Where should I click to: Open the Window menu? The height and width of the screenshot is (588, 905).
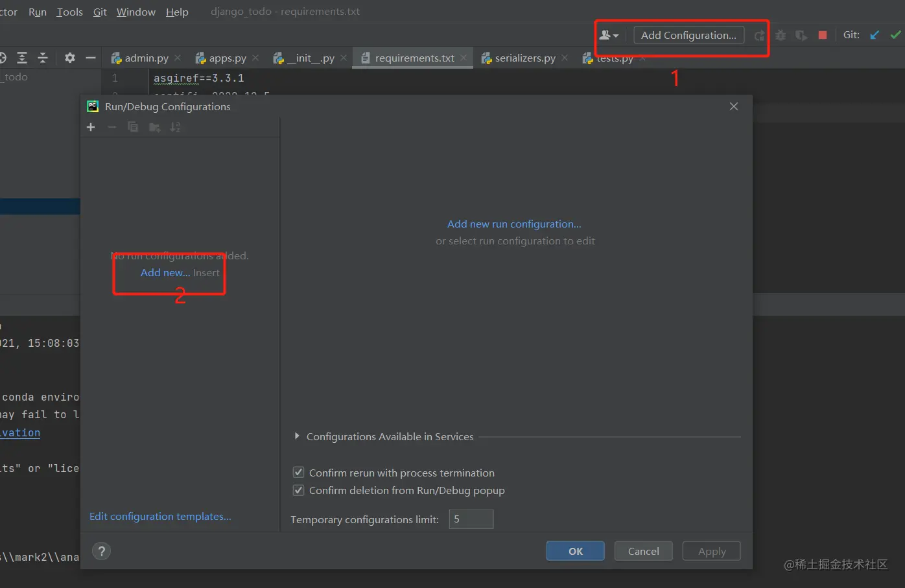[x=136, y=12]
